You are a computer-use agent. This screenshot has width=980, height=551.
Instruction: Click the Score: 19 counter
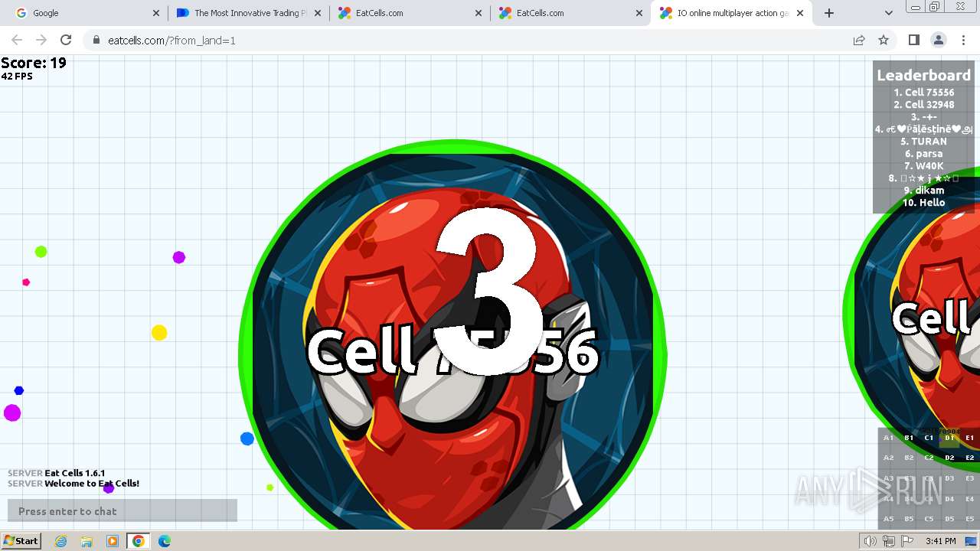pos(34,64)
